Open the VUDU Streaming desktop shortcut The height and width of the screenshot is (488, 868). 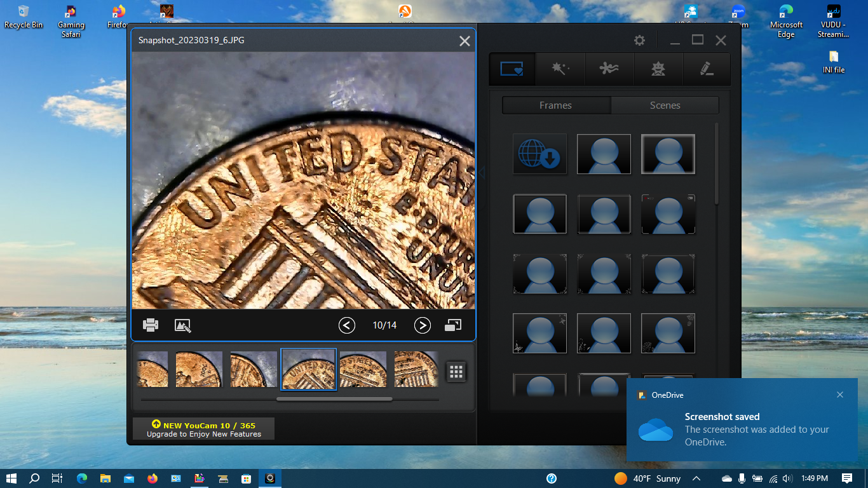(x=833, y=21)
